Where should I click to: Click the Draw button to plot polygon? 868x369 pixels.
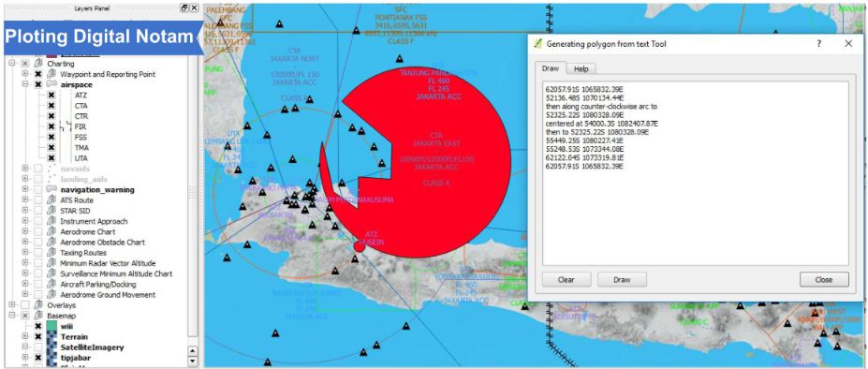[x=622, y=280]
